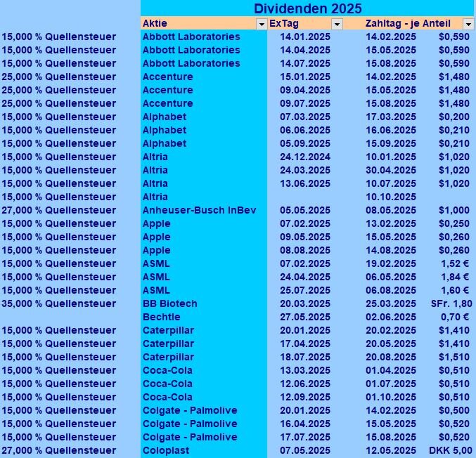This screenshot has width=476, height=458.
Task: Click ExTag 18.07.2025 for Caterpillar
Action: coord(305,357)
